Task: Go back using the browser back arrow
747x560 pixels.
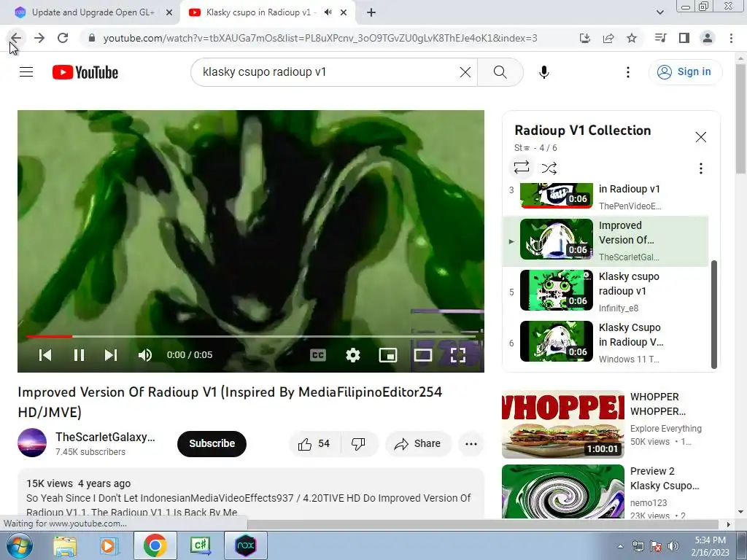Action: tap(16, 38)
